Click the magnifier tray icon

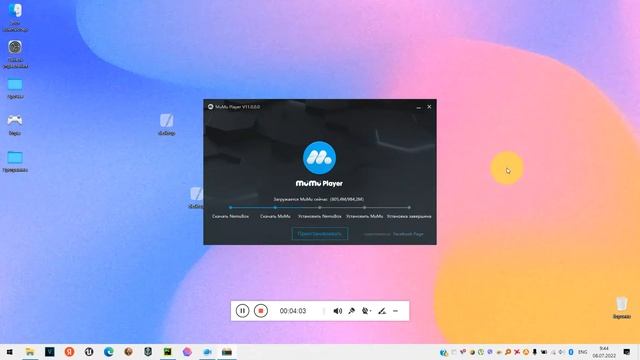508,352
